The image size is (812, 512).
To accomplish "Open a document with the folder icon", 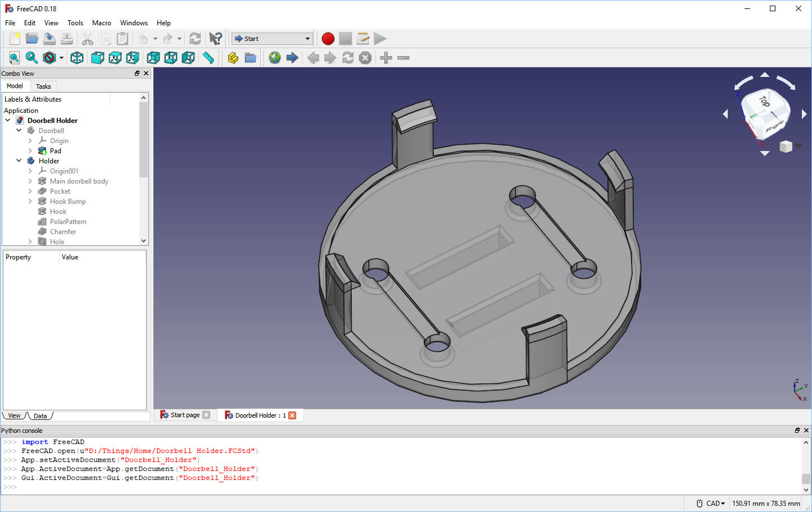I will coord(31,39).
